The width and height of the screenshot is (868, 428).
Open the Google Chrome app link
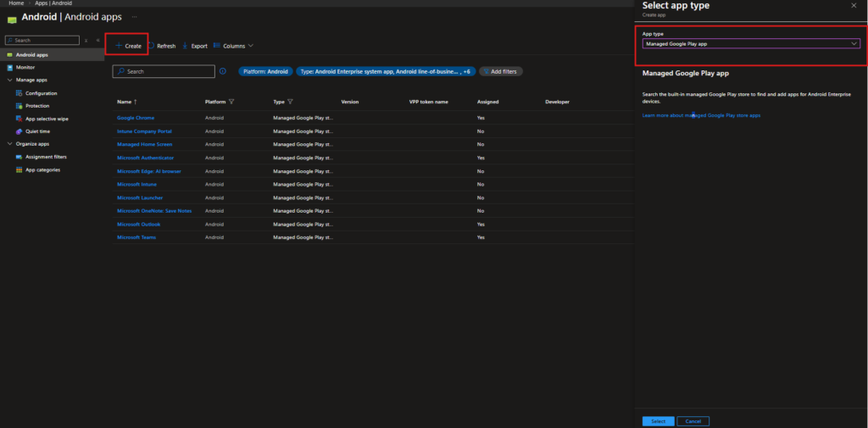136,118
